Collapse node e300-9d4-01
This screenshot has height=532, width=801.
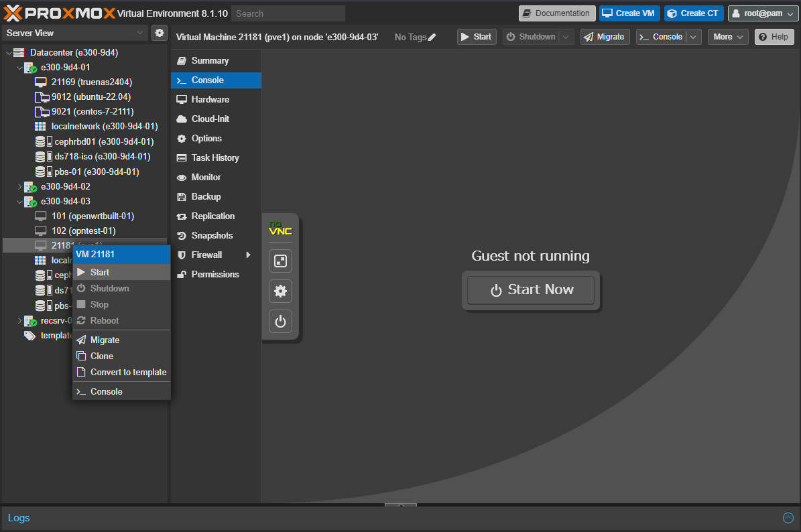click(x=19, y=68)
